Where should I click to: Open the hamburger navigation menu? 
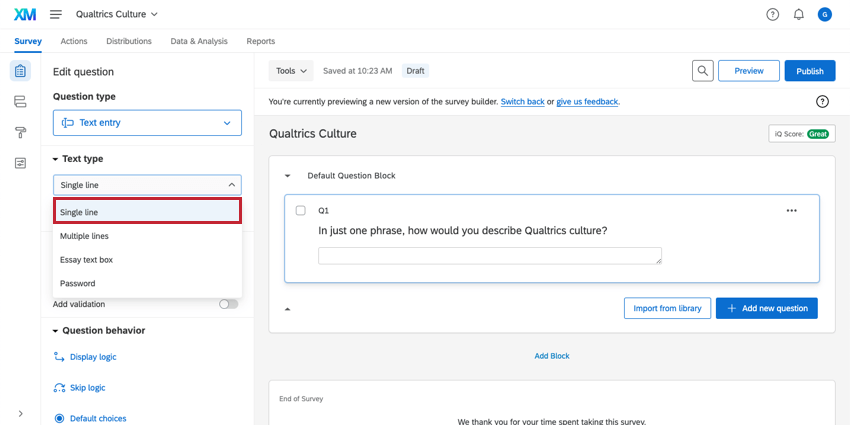56,14
